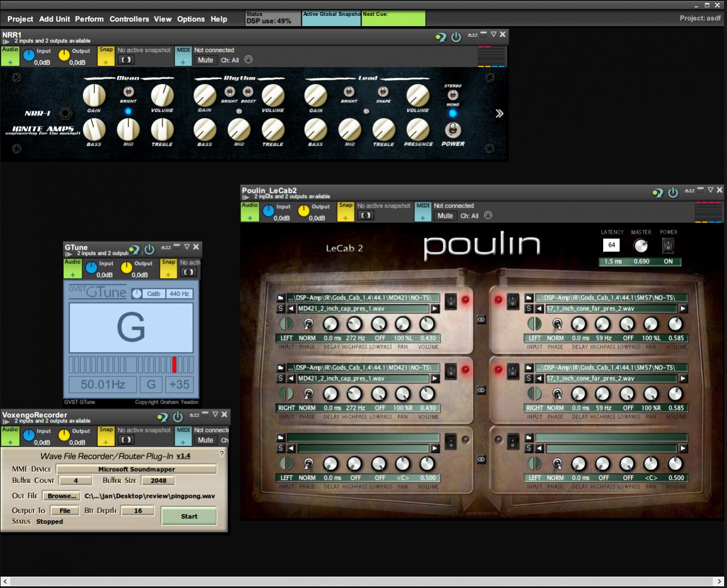Open the MME Device Microsoft Soundmapper selector
Image resolution: width=727 pixels, height=588 pixels.
(136, 469)
